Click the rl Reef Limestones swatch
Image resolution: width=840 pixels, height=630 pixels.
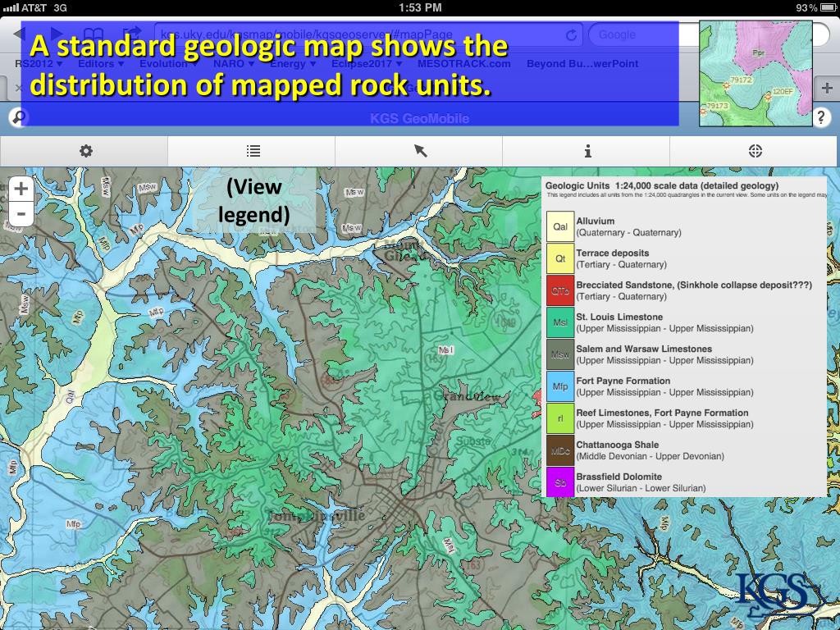(560, 418)
